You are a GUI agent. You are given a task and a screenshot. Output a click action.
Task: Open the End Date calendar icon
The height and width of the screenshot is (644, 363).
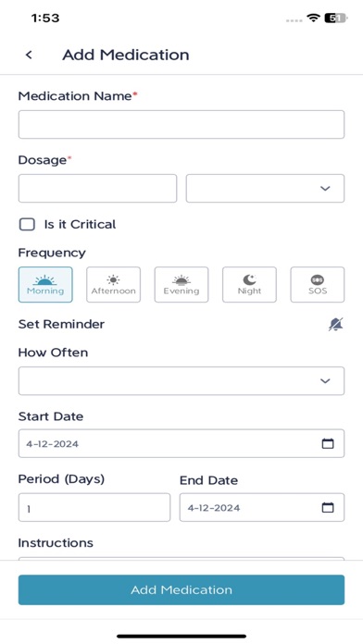[328, 508]
